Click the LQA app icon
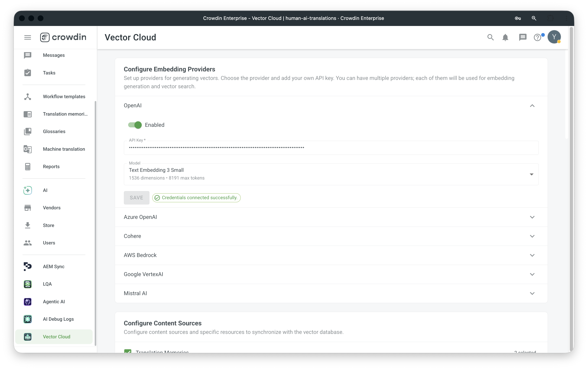The image size is (588, 370). coord(28,284)
